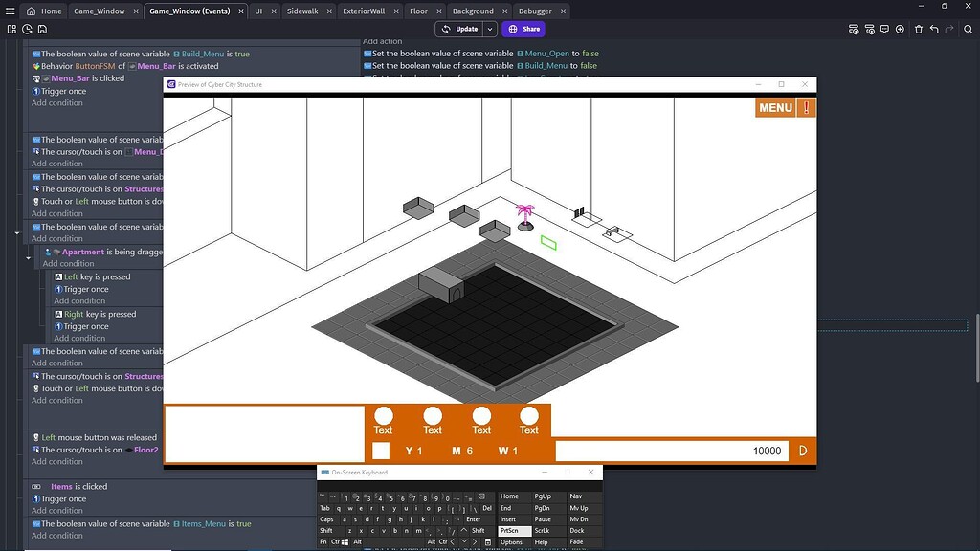Switch to the Sidewalk tab
Viewport: 980px width, 551px height.
301,11
